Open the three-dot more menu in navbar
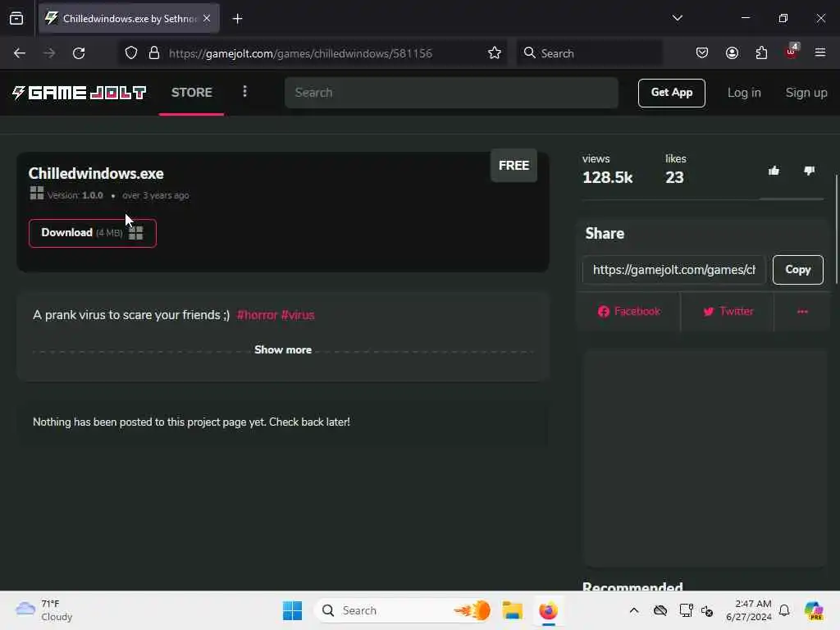Viewport: 840px width, 630px height. pos(244,92)
